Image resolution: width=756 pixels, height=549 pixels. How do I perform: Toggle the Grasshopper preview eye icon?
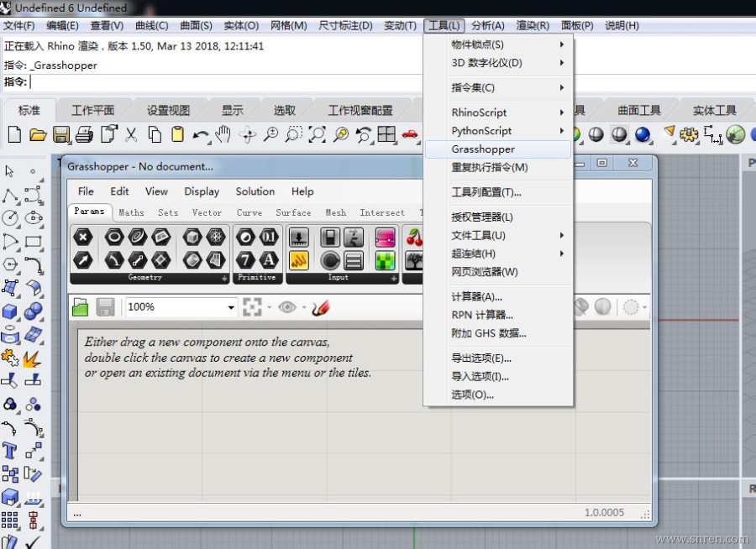coord(287,307)
